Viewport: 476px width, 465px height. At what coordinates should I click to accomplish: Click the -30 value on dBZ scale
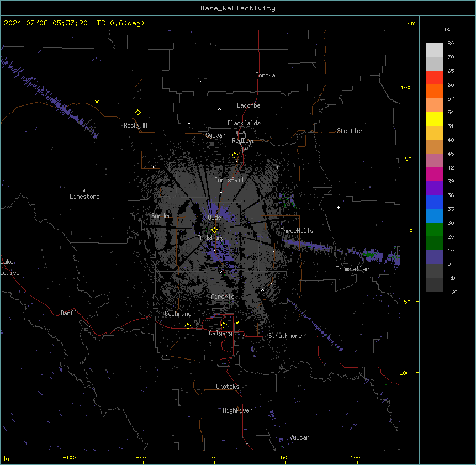tap(452, 292)
